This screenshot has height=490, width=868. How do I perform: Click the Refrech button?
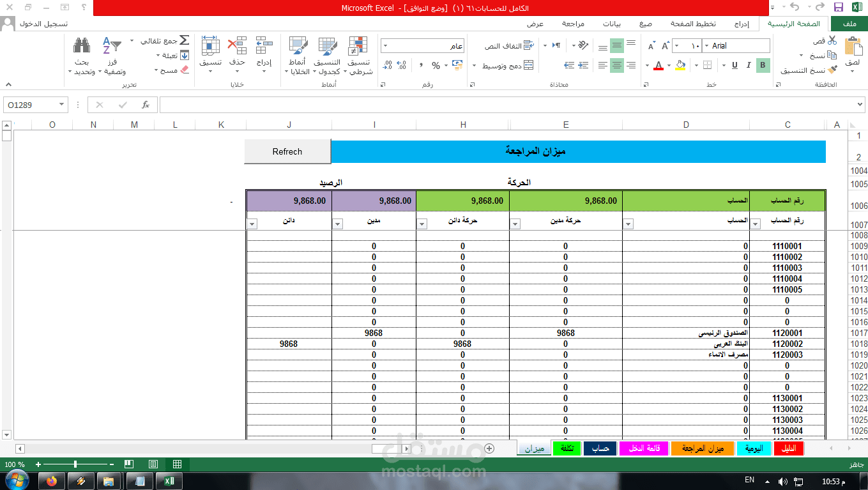(287, 151)
